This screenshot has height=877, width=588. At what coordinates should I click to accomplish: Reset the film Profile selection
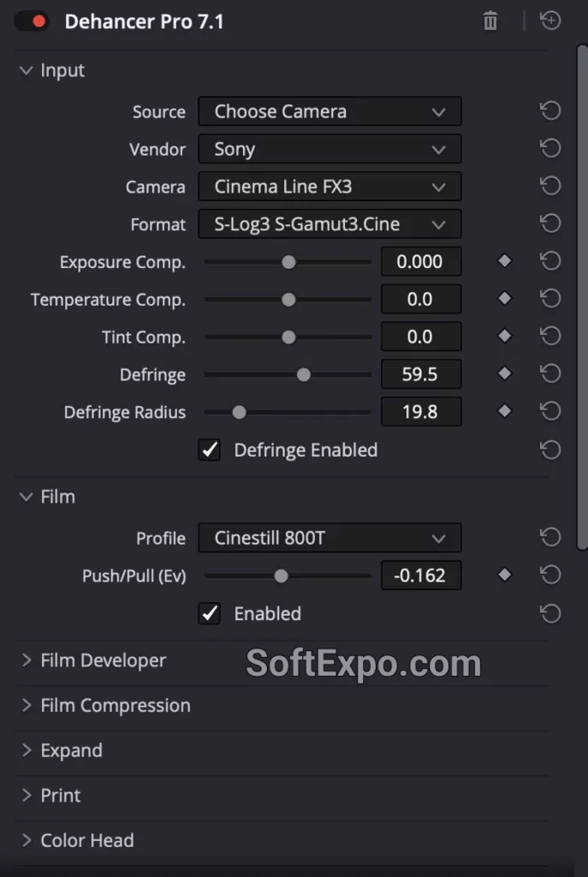click(x=550, y=537)
